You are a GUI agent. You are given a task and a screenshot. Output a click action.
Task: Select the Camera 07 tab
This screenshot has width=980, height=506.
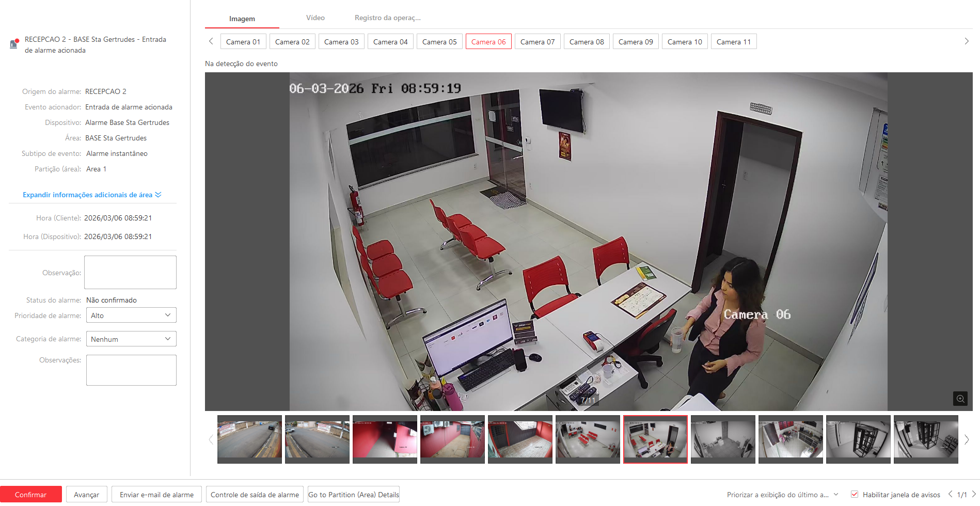tap(537, 42)
